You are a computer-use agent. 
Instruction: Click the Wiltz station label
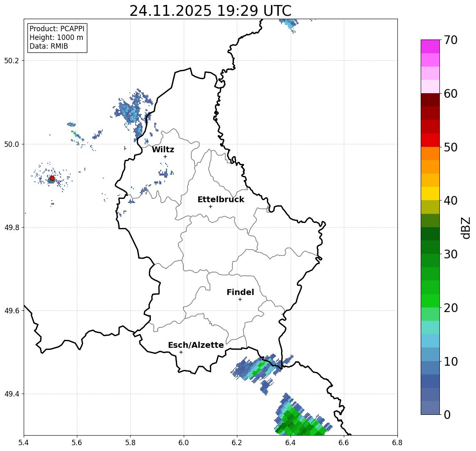(x=163, y=149)
